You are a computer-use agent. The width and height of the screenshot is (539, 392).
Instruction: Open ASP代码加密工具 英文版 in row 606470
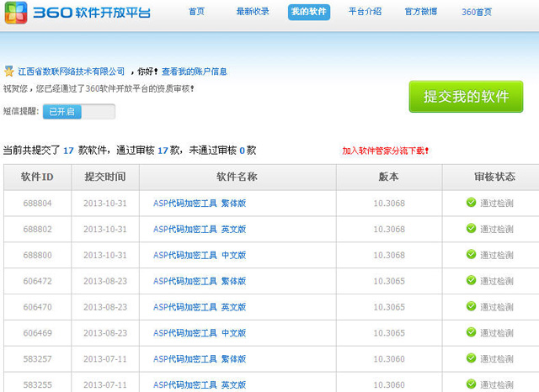[x=200, y=307]
